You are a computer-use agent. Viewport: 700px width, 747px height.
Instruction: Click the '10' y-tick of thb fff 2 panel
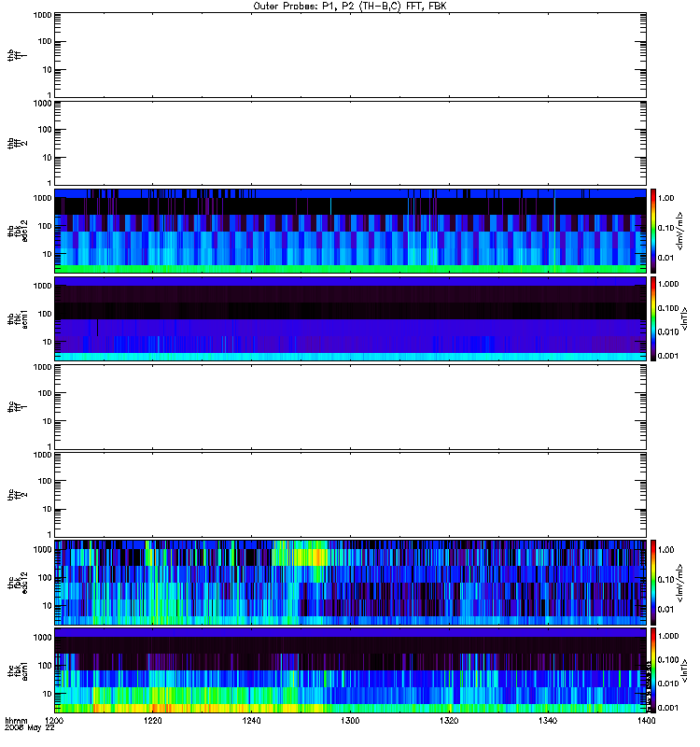pos(48,158)
